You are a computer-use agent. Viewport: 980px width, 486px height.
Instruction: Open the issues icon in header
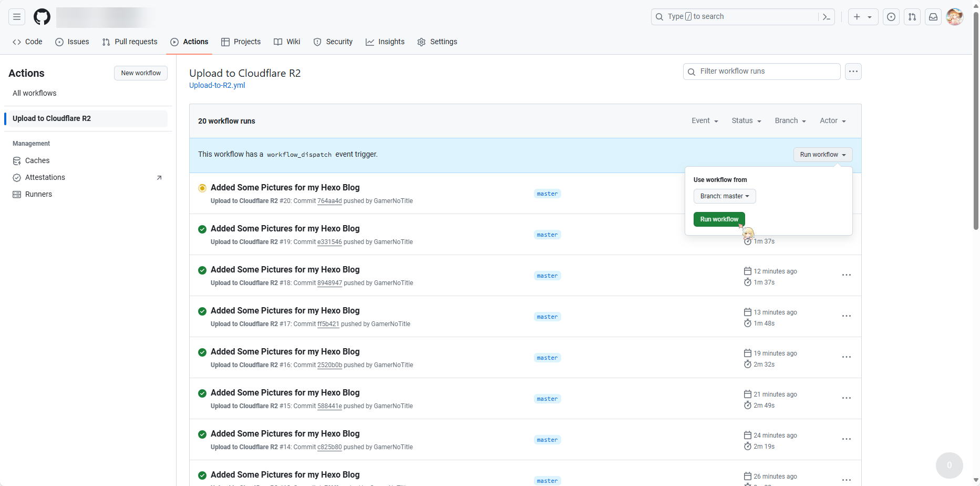tap(891, 17)
